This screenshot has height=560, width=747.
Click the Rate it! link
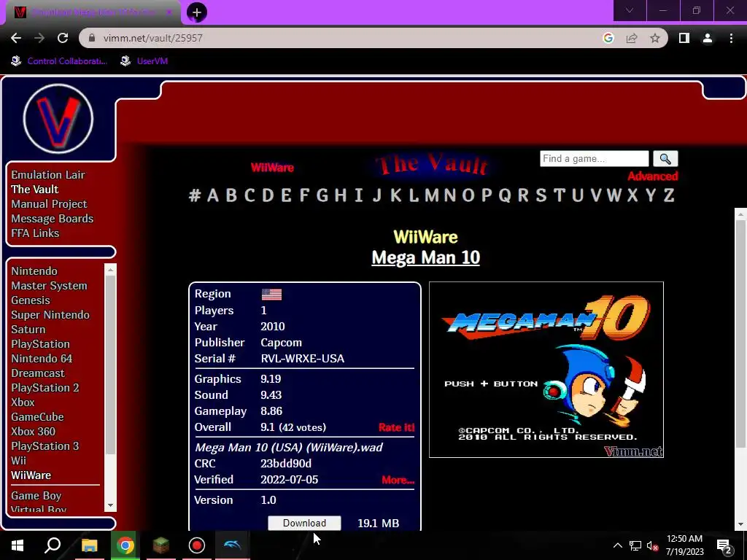[x=396, y=427]
